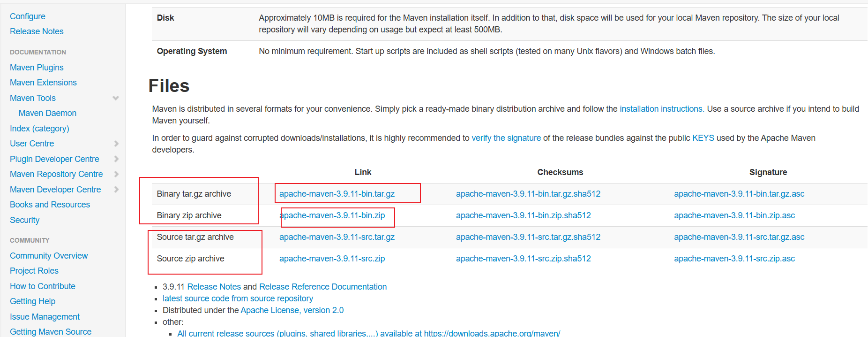This screenshot has height=337, width=868.
Task: Select the Binary tar.gz archive cell
Action: click(x=194, y=194)
